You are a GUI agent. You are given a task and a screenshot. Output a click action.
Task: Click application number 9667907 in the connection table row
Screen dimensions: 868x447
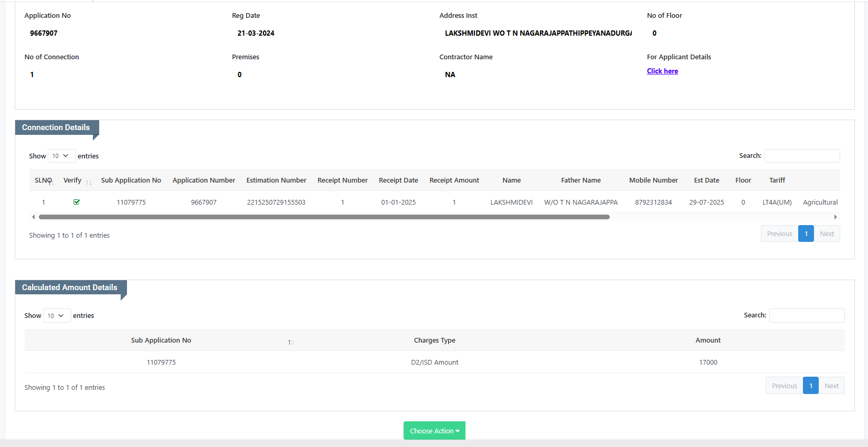coord(204,202)
